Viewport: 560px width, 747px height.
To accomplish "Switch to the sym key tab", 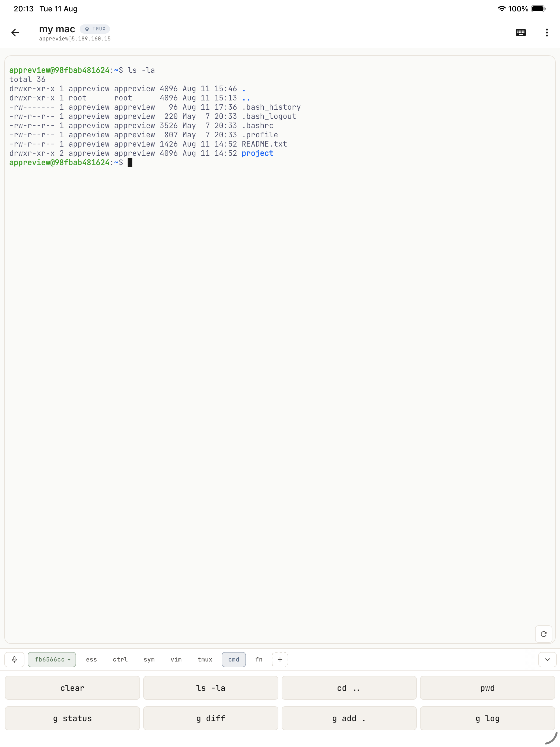I will pyautogui.click(x=149, y=660).
